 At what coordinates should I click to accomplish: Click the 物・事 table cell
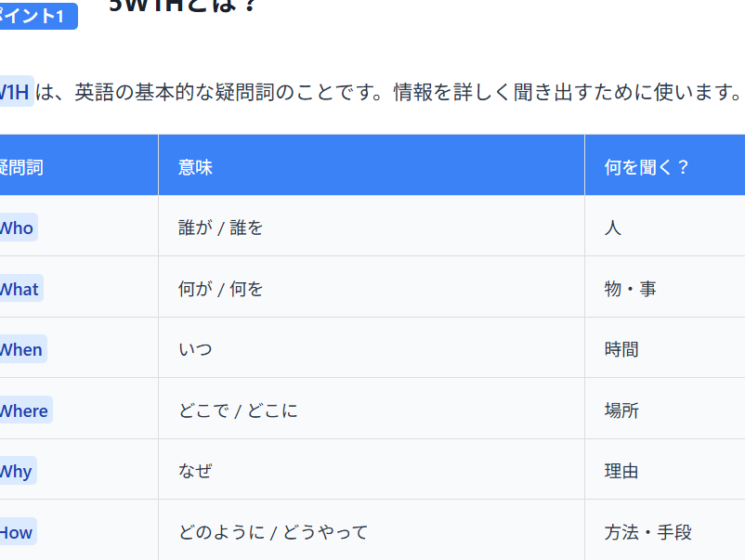click(x=630, y=289)
